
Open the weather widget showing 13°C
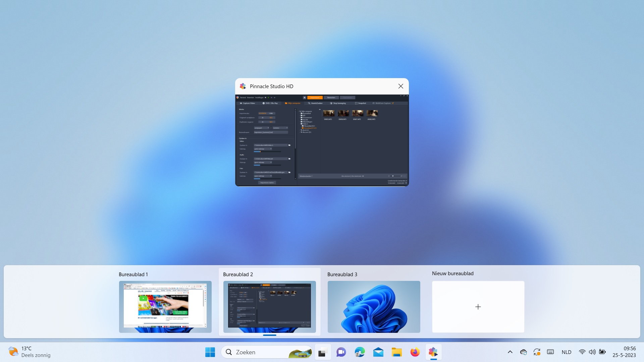(30, 352)
